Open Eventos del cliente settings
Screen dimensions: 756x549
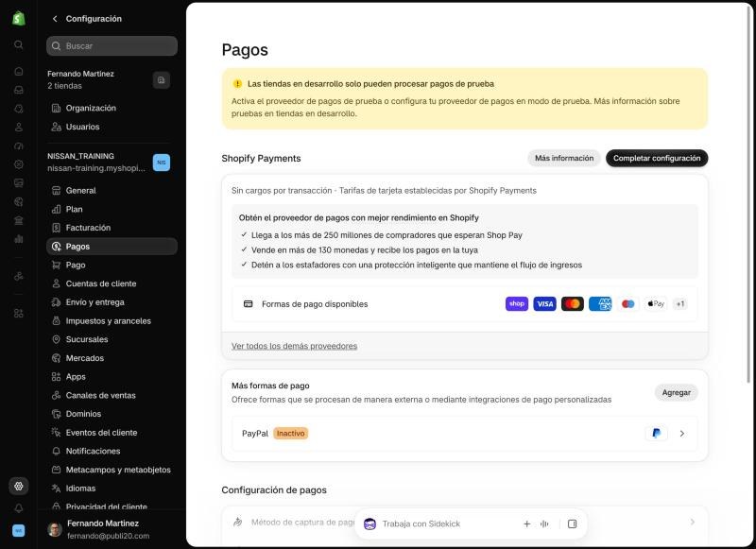point(112,433)
